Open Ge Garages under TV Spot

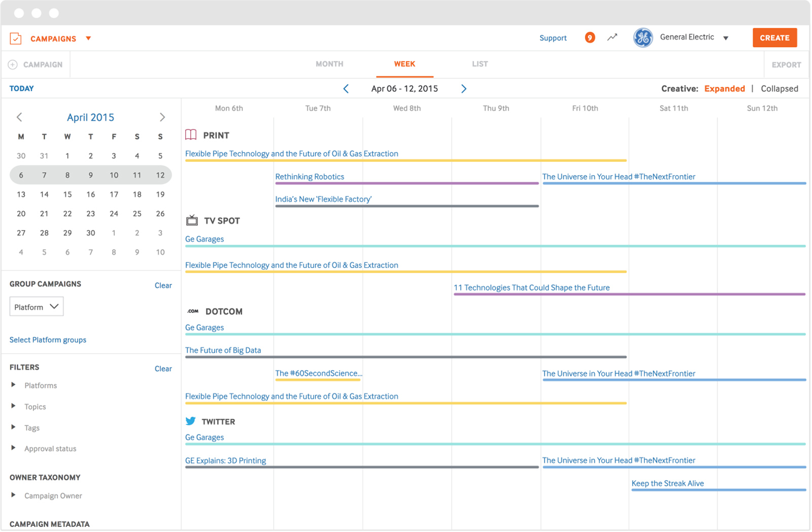205,239
